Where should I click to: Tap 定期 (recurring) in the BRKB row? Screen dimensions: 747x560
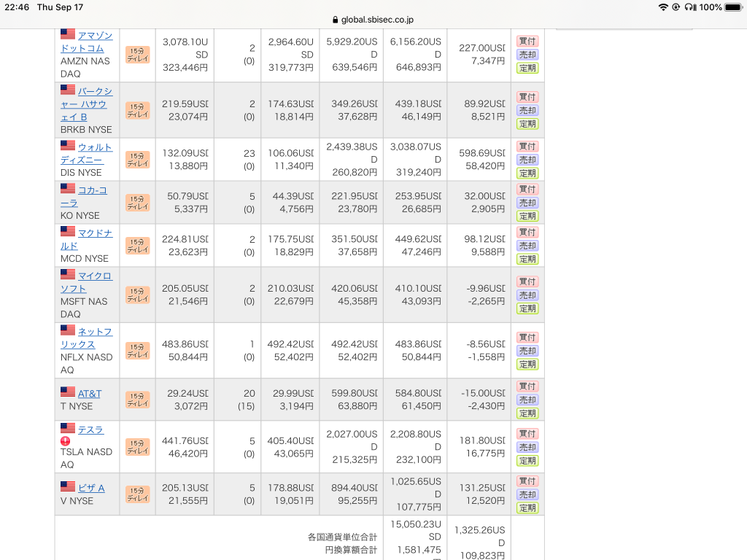click(527, 124)
